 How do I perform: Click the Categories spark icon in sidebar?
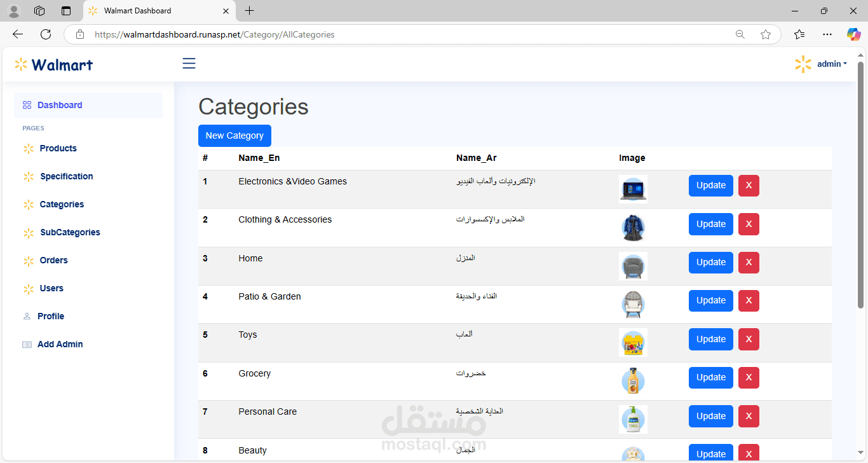pos(28,205)
